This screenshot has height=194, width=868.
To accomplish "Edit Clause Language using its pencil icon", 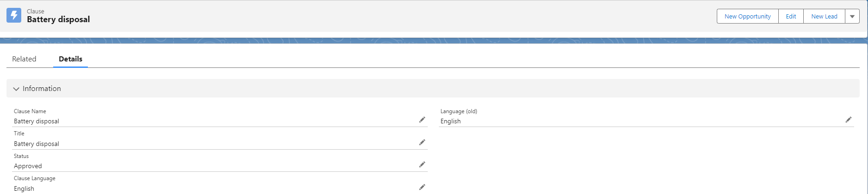I will click(x=422, y=187).
